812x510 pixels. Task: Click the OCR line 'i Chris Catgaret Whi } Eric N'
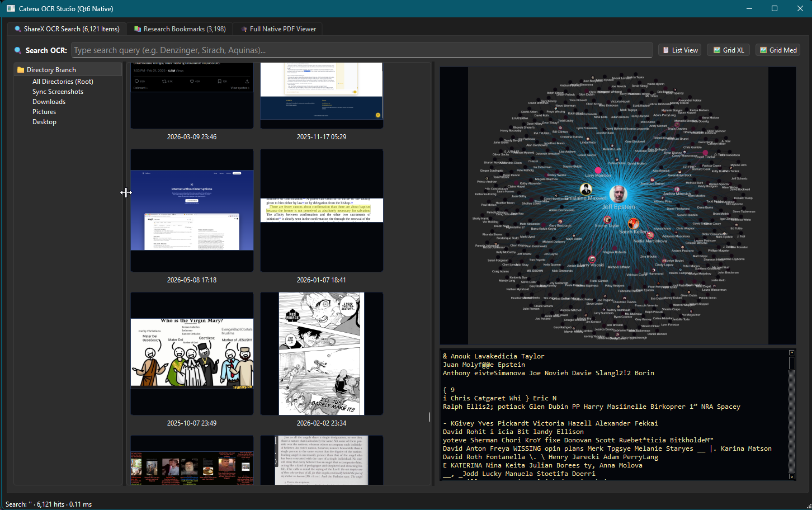(499, 398)
